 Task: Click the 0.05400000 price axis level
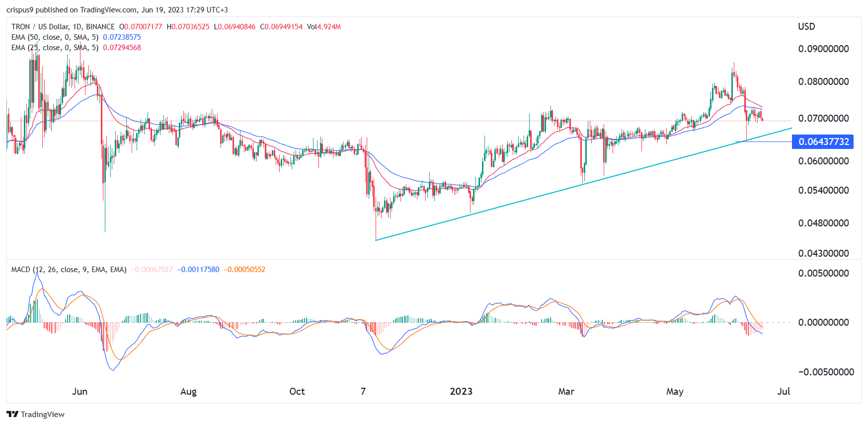823,190
